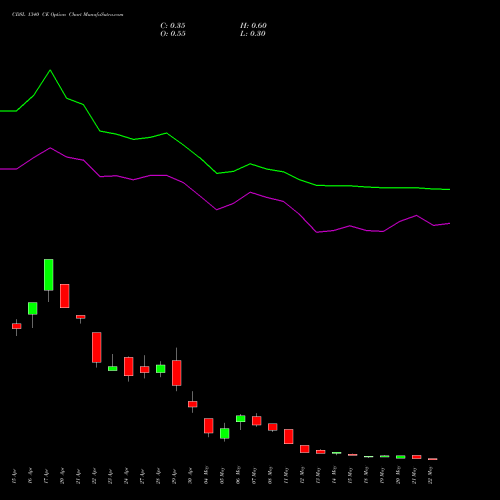Select the 22 Apr date label
The image size is (500, 500).
[x=94, y=476]
